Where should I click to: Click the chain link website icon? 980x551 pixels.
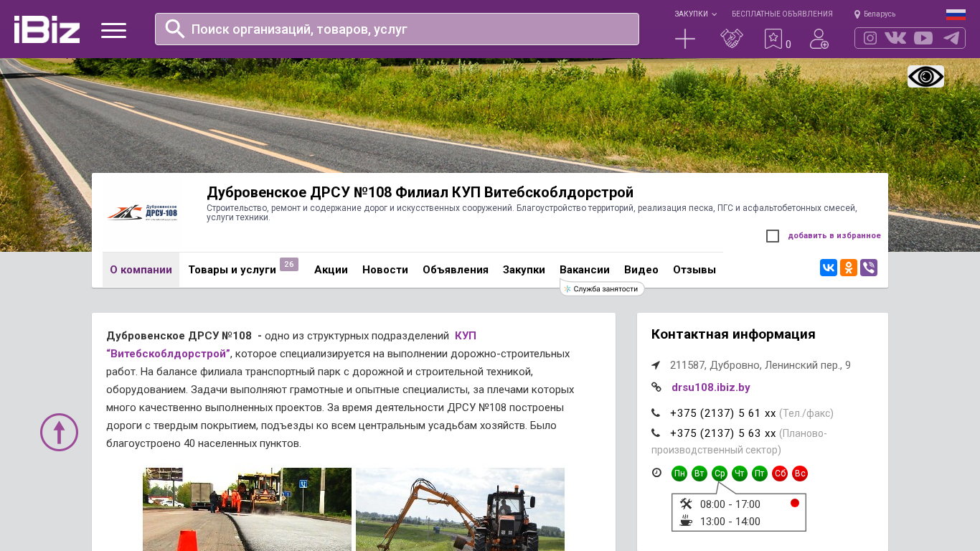tap(656, 387)
